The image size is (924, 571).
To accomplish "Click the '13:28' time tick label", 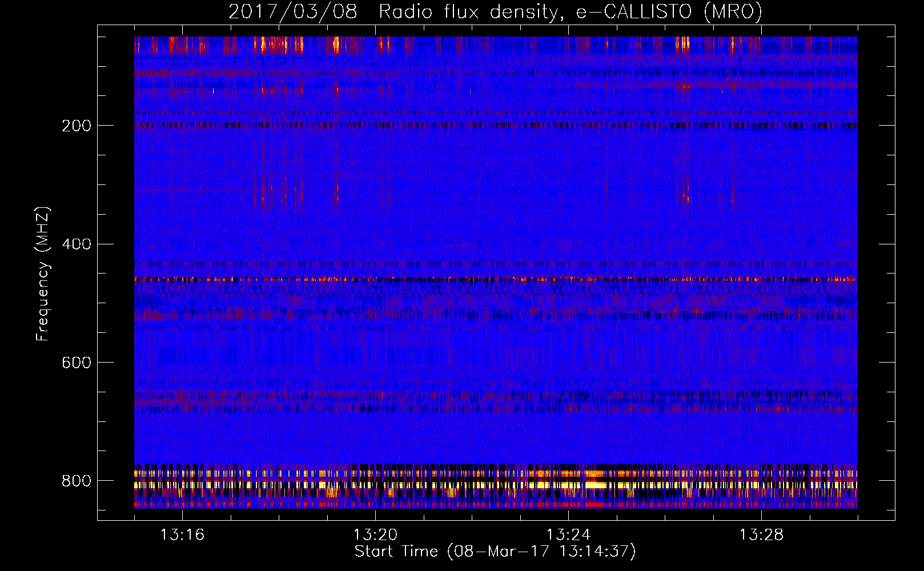I will 761,535.
